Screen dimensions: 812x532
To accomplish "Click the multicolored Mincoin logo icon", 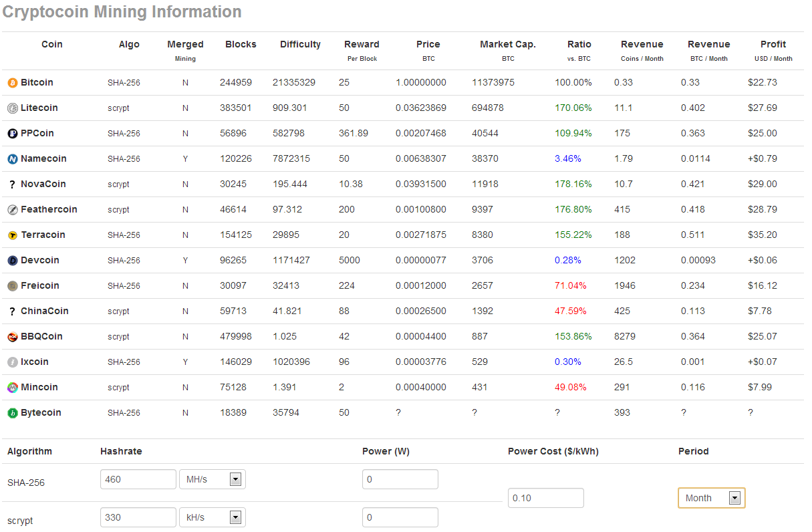I will [x=12, y=388].
